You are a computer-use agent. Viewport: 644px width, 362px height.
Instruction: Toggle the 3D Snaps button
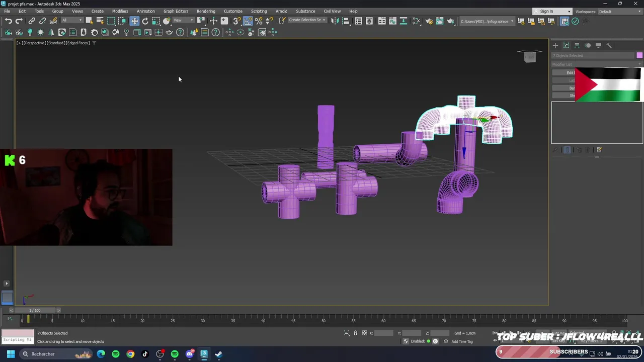pos(236,21)
